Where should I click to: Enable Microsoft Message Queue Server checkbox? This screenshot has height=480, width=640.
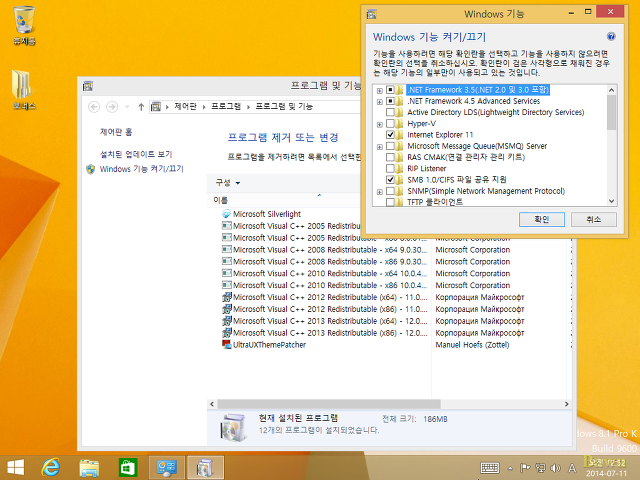(x=390, y=146)
